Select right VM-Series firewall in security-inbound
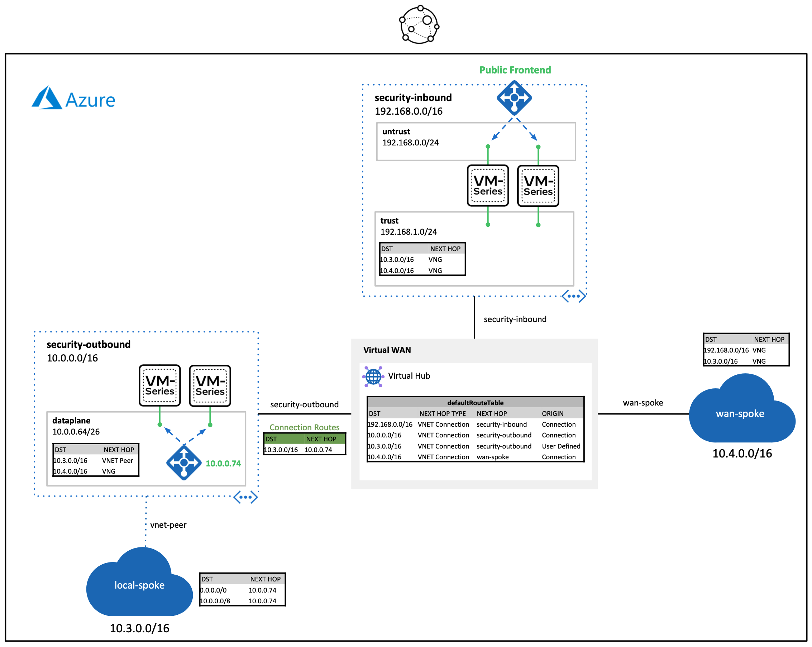This screenshot has width=812, height=647. [538, 186]
